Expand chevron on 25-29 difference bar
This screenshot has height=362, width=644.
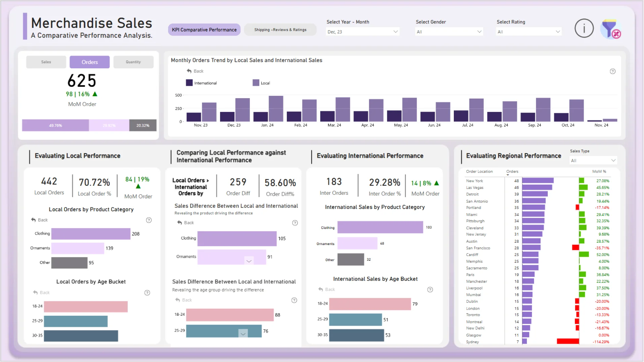point(243,334)
